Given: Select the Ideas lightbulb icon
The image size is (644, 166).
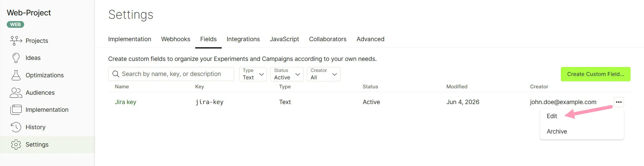Looking at the screenshot, I should [16, 58].
